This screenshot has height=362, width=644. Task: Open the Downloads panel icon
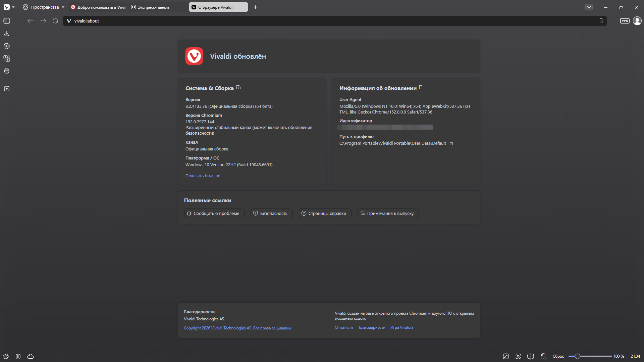7,34
